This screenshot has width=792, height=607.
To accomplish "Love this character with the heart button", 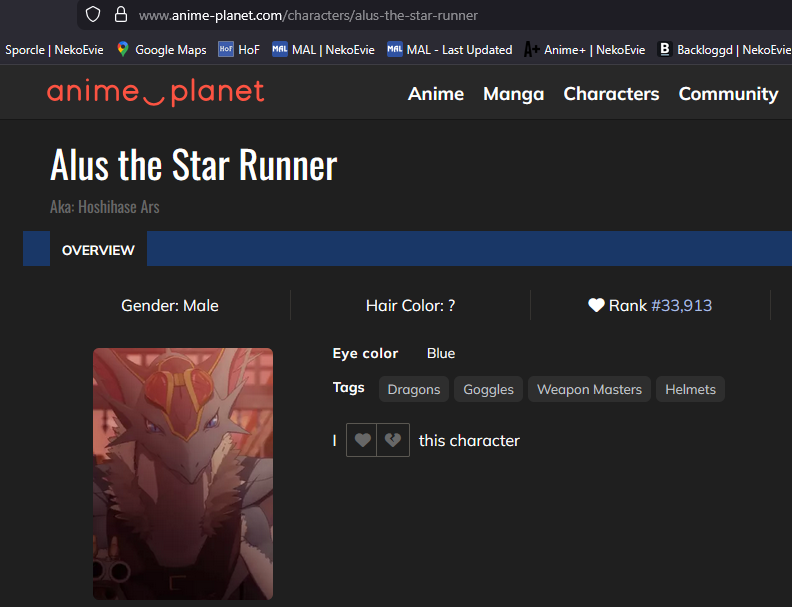I will 362,440.
